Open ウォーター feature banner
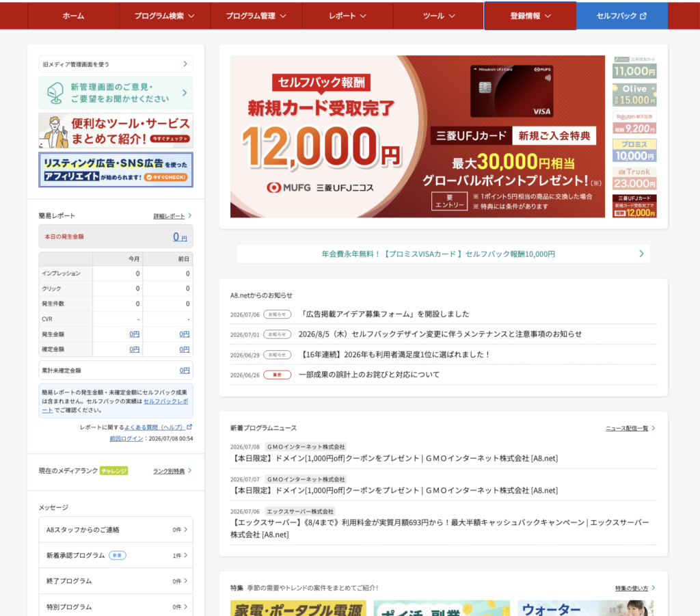 point(585,608)
